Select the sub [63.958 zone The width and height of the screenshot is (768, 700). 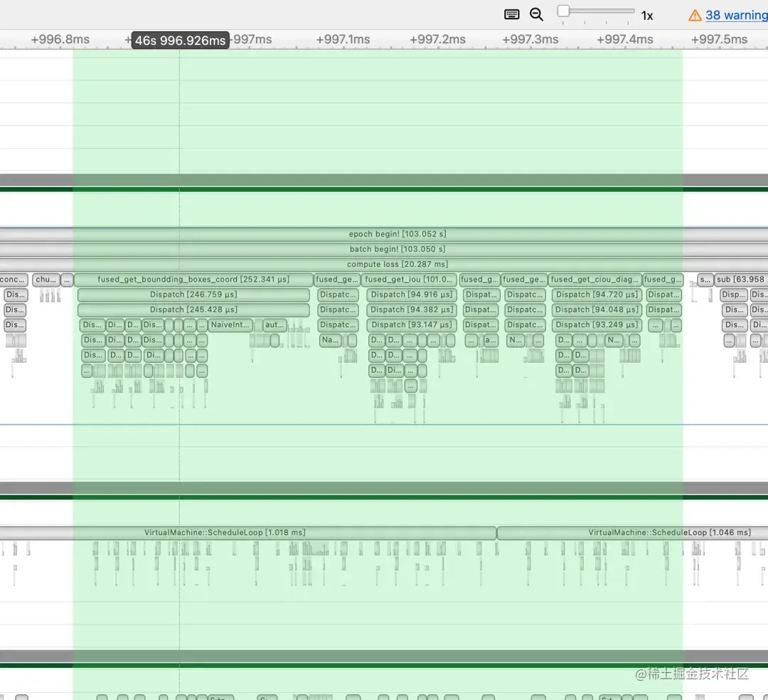point(741,280)
